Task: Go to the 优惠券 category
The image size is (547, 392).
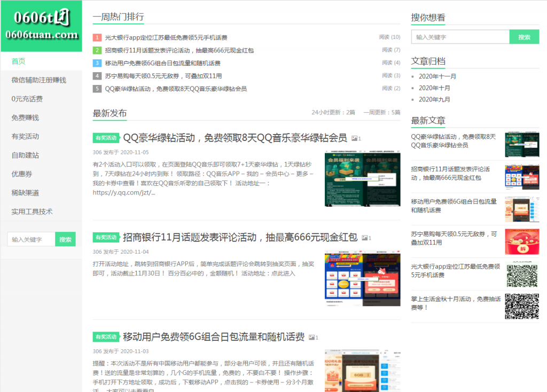Action: click(21, 174)
